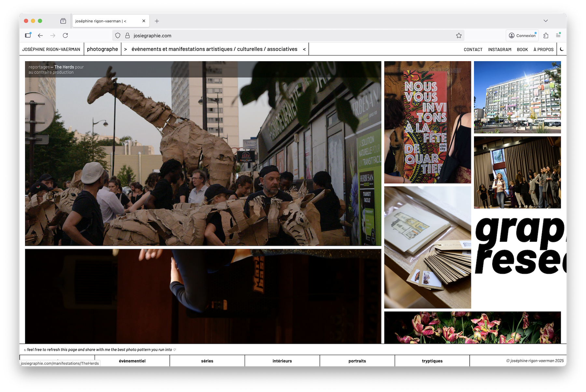Click the Connexion account button
Screen dimensions: 586x392
(x=522, y=35)
